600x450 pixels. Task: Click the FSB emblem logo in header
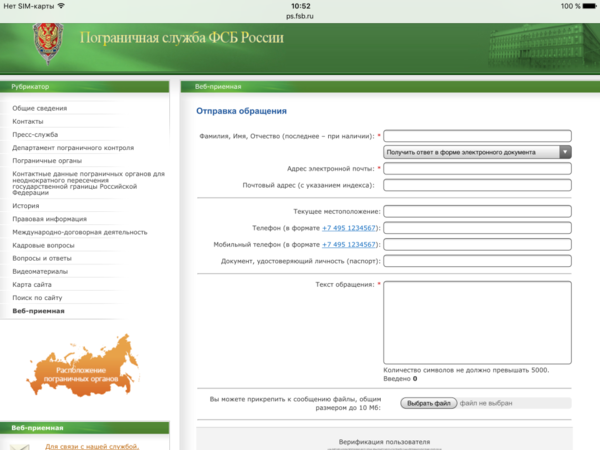click(44, 45)
